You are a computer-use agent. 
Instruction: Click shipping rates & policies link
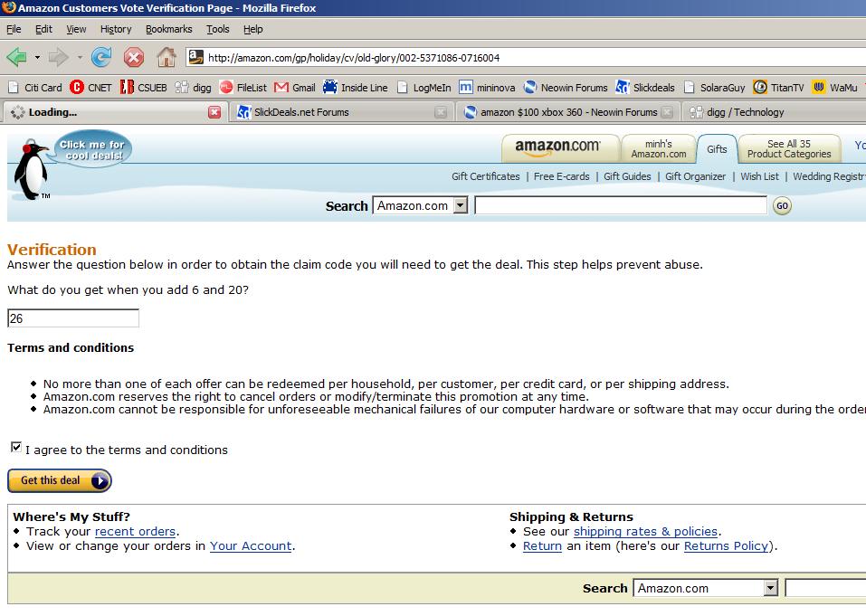click(645, 532)
